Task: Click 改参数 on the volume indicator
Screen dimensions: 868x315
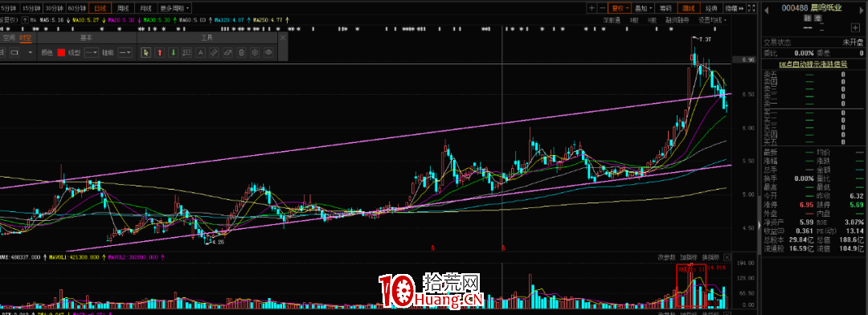Action: 667,257
